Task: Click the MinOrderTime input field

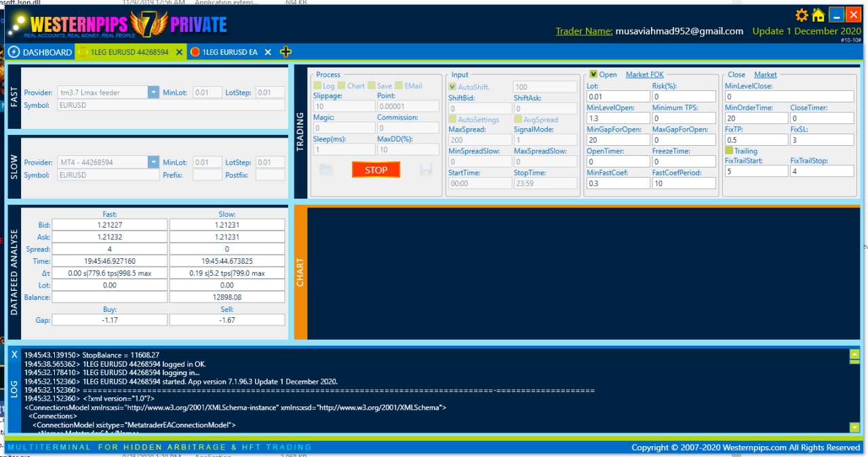Action: coord(756,119)
